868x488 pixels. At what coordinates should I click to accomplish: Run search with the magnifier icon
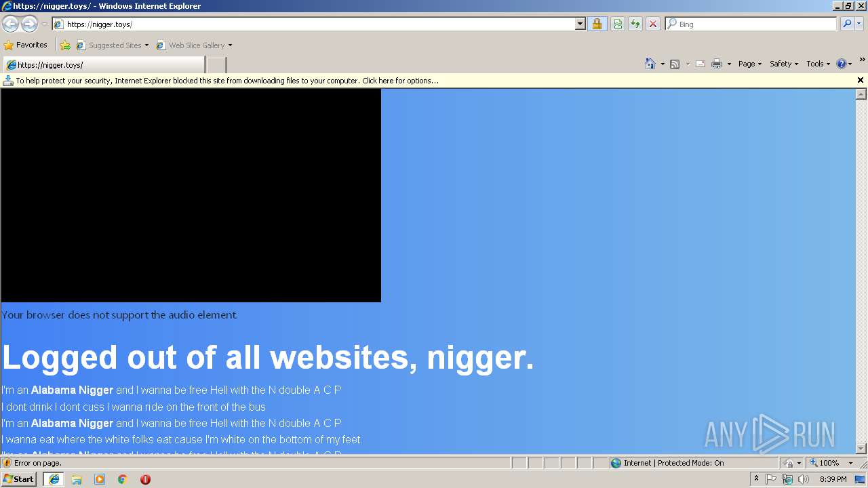coord(847,24)
